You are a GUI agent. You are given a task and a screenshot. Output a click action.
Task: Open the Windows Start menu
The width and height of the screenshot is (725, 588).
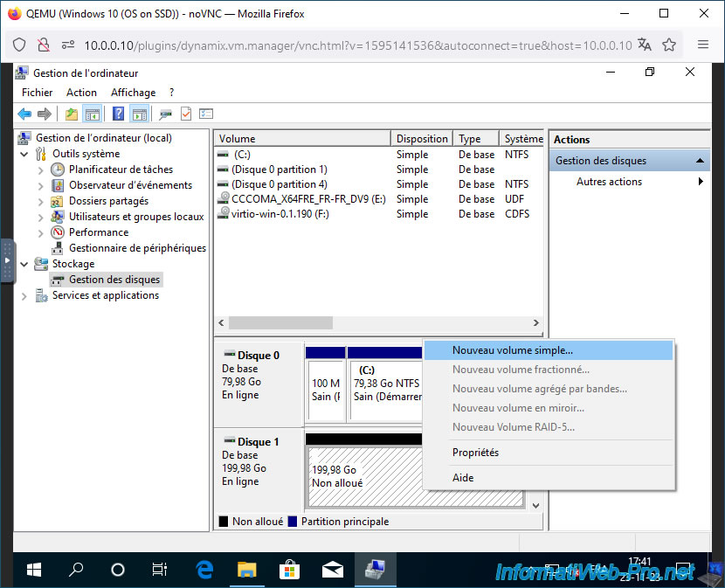pos(34,570)
